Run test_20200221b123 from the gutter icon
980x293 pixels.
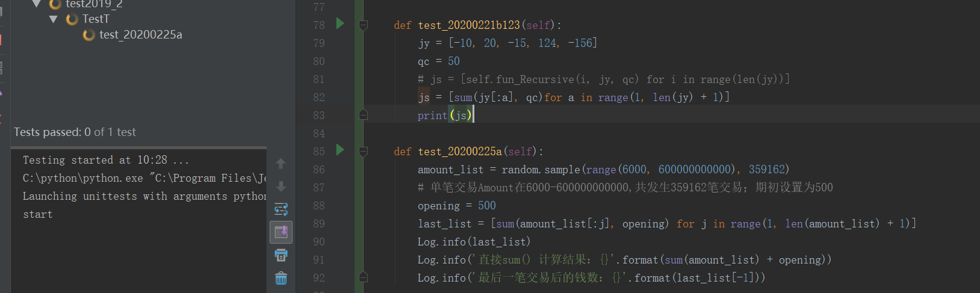click(x=340, y=23)
